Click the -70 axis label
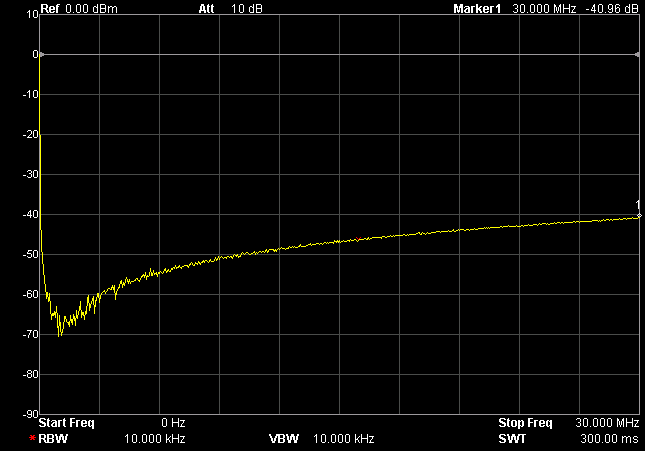645x451 pixels. (30, 334)
